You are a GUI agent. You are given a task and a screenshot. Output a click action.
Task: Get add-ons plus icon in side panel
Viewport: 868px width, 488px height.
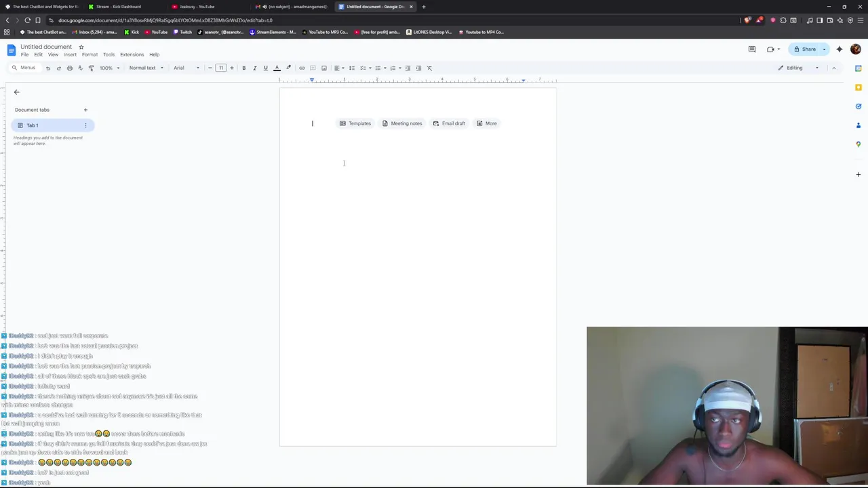pos(858,174)
